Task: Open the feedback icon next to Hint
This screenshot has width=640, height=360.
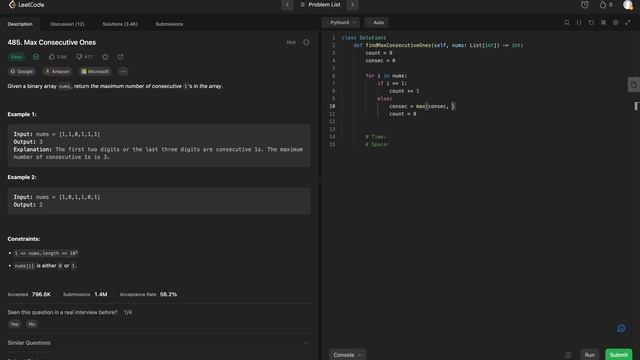Action: (x=306, y=42)
